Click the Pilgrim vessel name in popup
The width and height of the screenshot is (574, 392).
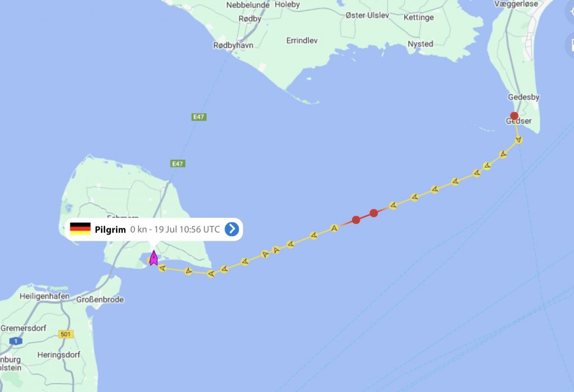(x=110, y=229)
